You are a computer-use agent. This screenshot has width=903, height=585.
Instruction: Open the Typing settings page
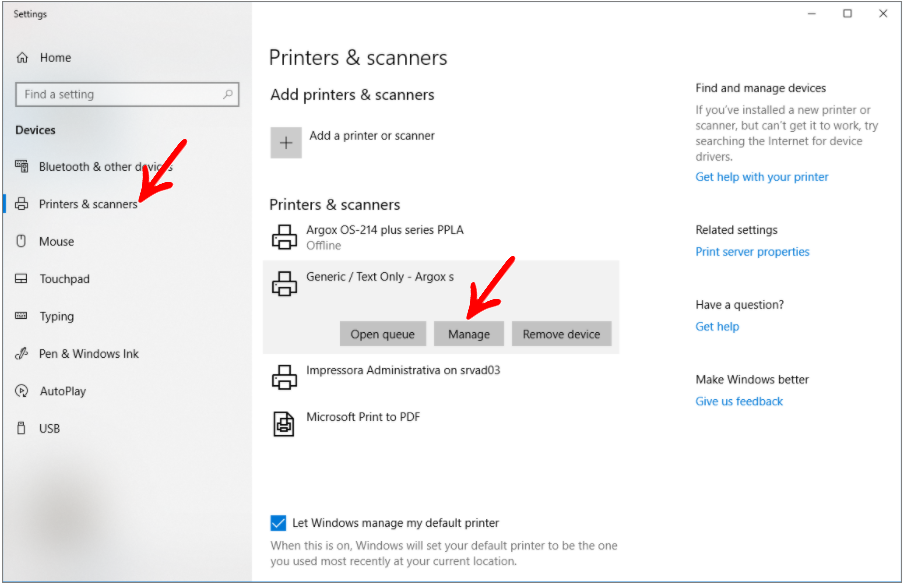tap(56, 316)
